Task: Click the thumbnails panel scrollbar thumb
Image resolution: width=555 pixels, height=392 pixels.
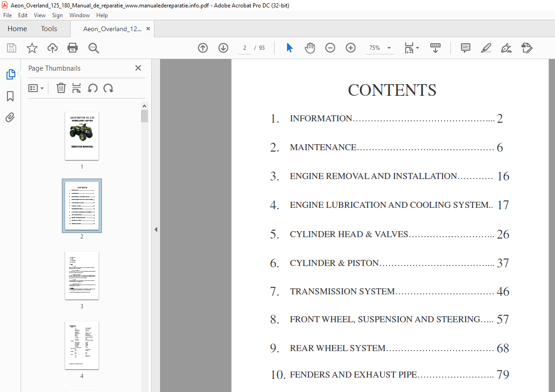Action: coord(144,116)
